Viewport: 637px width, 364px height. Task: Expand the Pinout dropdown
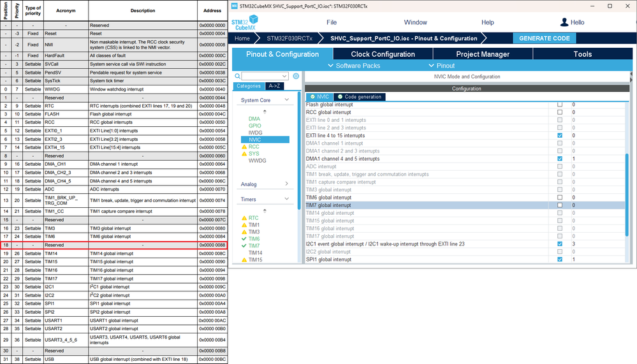click(442, 66)
